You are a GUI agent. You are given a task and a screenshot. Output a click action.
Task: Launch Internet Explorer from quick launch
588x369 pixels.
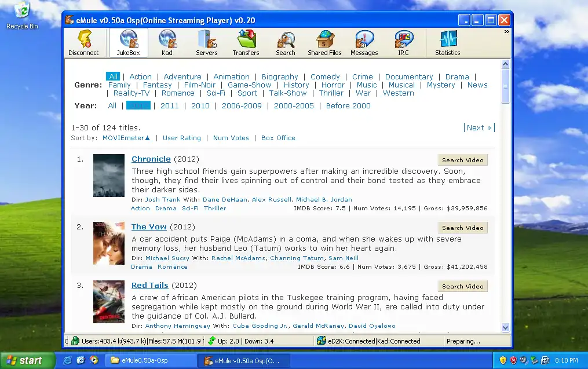68,360
